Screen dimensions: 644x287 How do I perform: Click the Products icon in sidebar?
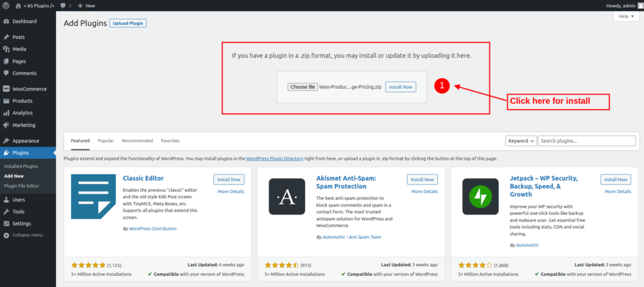pyautogui.click(x=6, y=101)
